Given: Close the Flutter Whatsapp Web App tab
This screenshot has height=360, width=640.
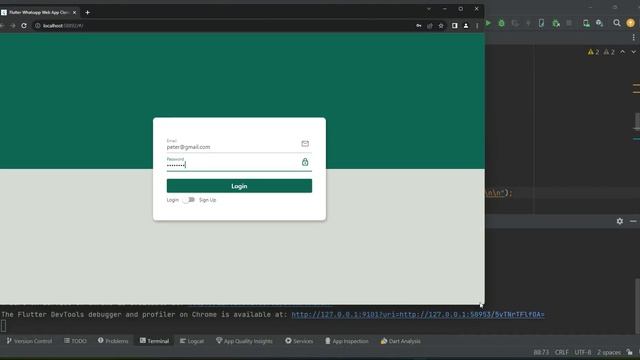Looking at the screenshot, I should tap(74, 13).
